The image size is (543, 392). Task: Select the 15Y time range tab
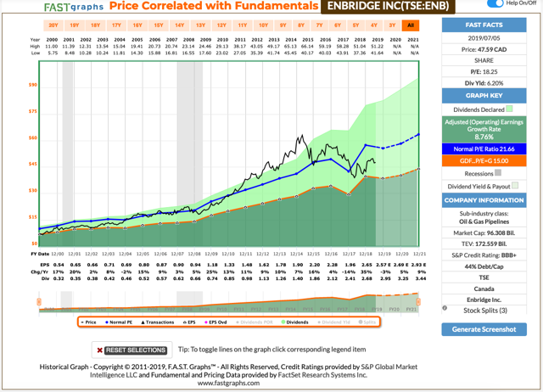click(x=159, y=25)
